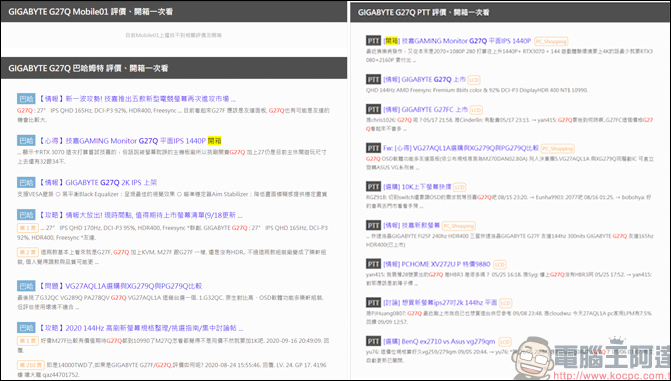Click 第 1 頁 tag before 好像M27F比較有價值 snippet
Image resolution: width=671 pixels, height=381 pixels.
27,341
